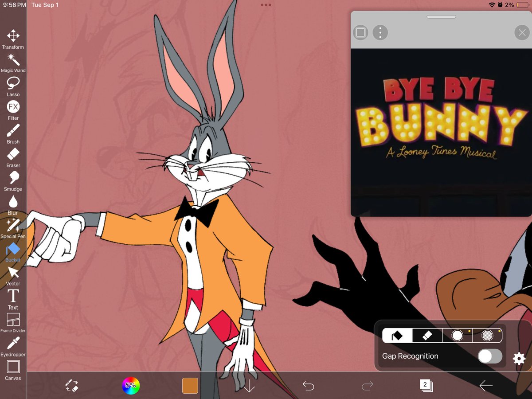Open the layers panel showing 2
This screenshot has width=532, height=399.
coord(426,385)
